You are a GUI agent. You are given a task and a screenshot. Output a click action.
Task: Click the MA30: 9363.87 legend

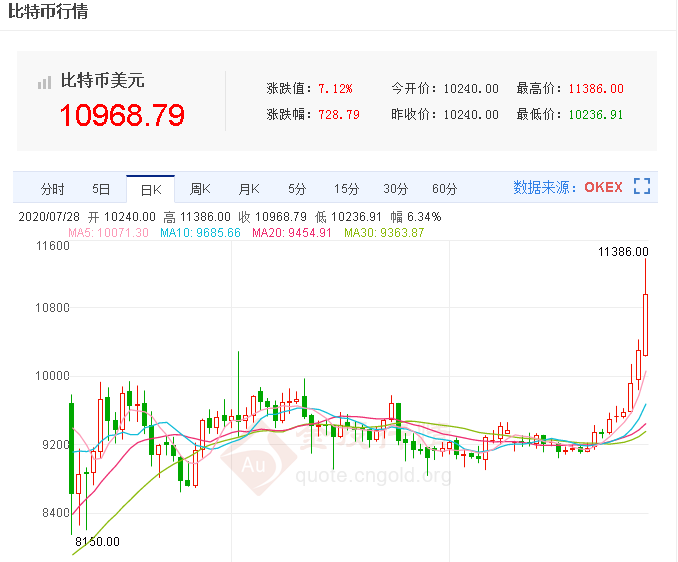click(x=384, y=233)
